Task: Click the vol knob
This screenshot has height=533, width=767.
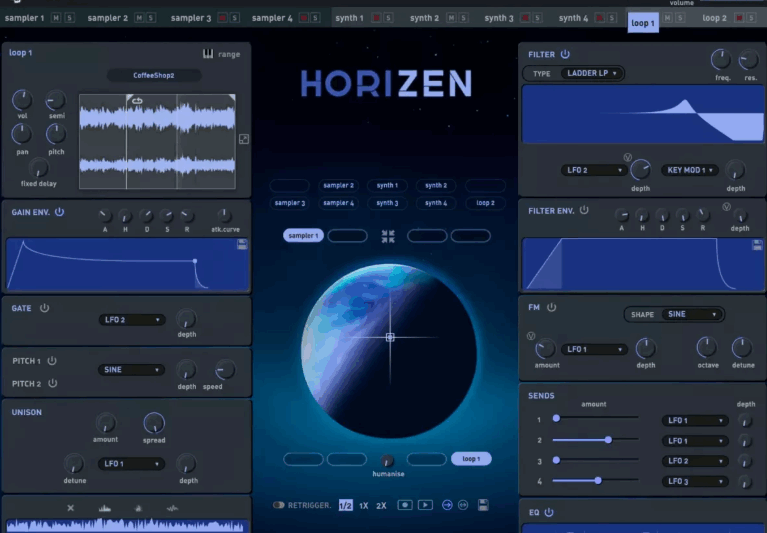Action: coord(22,100)
